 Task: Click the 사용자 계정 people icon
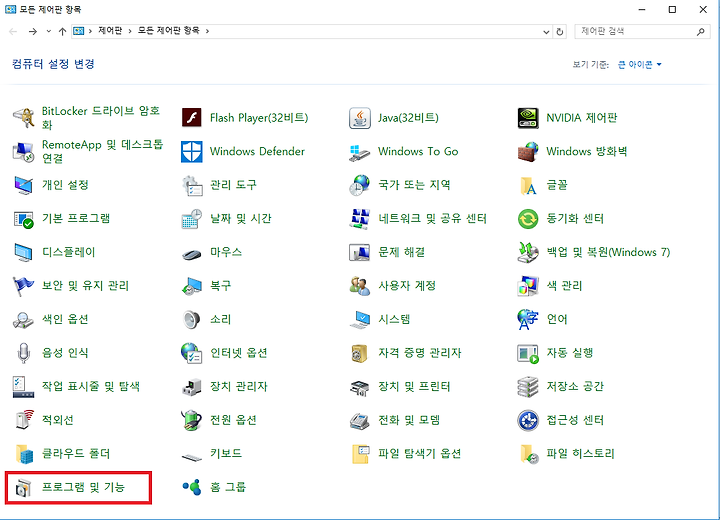360,286
